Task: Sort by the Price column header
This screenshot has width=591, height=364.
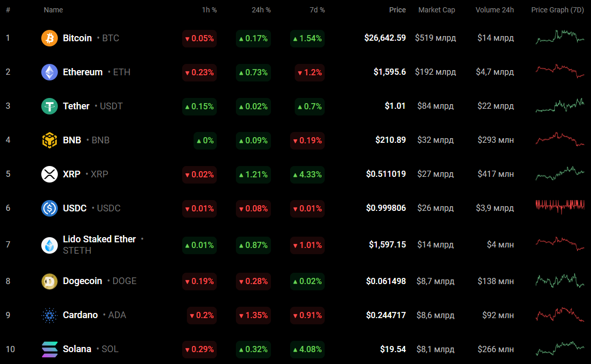Action: [x=397, y=10]
